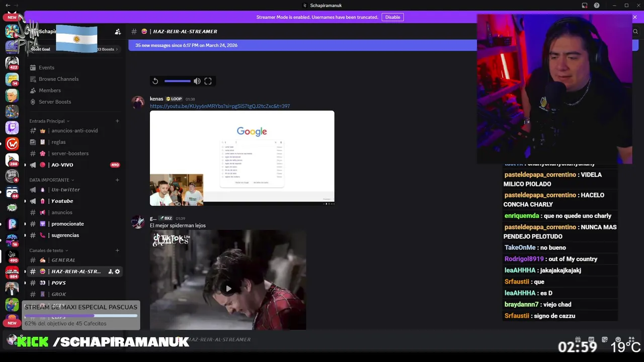Image resolution: width=644 pixels, height=362 pixels.
Task: Open the Twitch logo server
Action: 12,128
